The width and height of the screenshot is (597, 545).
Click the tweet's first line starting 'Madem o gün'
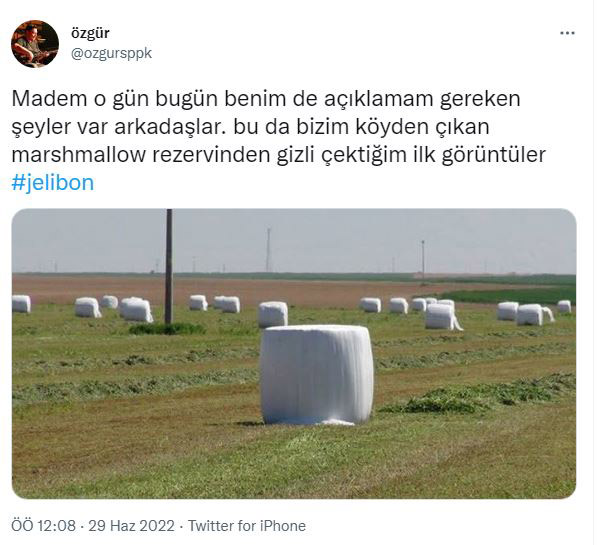pos(266,99)
